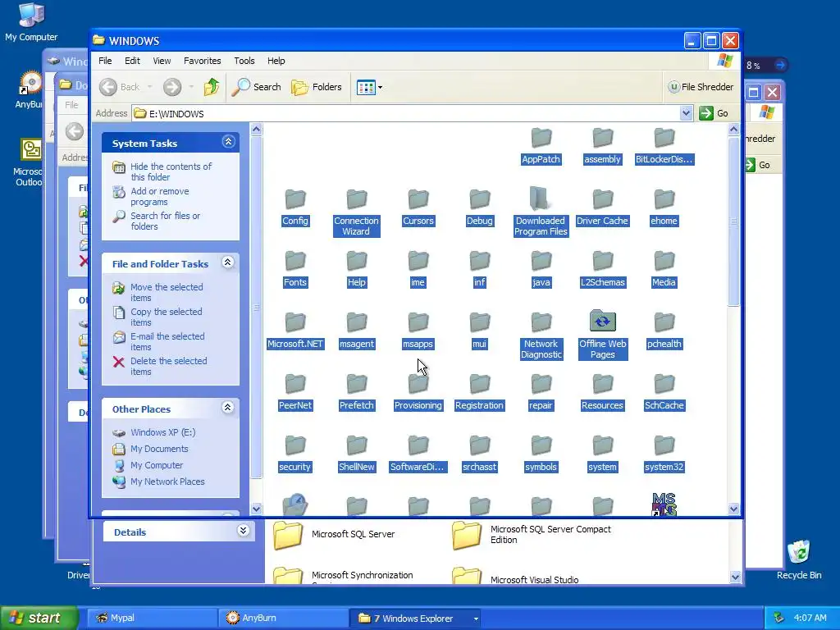Screen dimensions: 840x630
Task: Open the File menu
Action: tap(105, 61)
